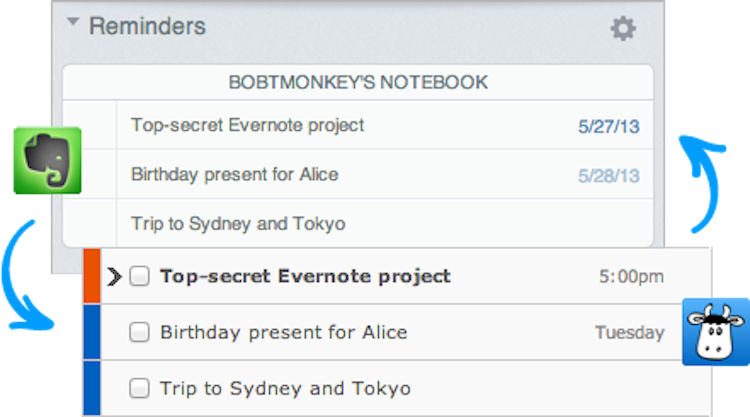Open Birthday present for Alice reminder note

pyautogui.click(x=234, y=174)
